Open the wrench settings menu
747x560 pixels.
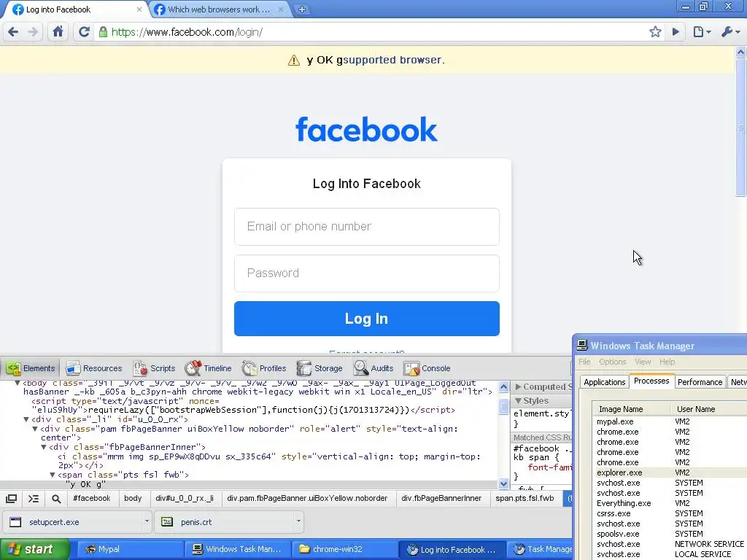tap(730, 32)
